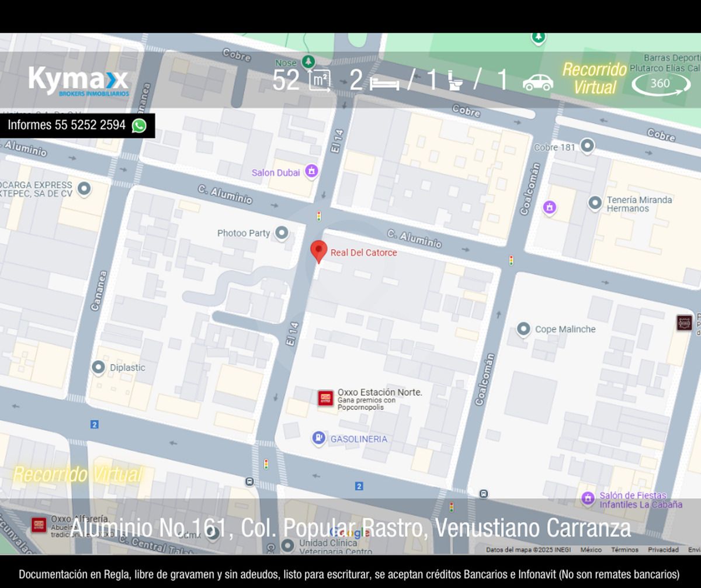Click the unlabeled purple pin below Cobre 181

click(549, 207)
